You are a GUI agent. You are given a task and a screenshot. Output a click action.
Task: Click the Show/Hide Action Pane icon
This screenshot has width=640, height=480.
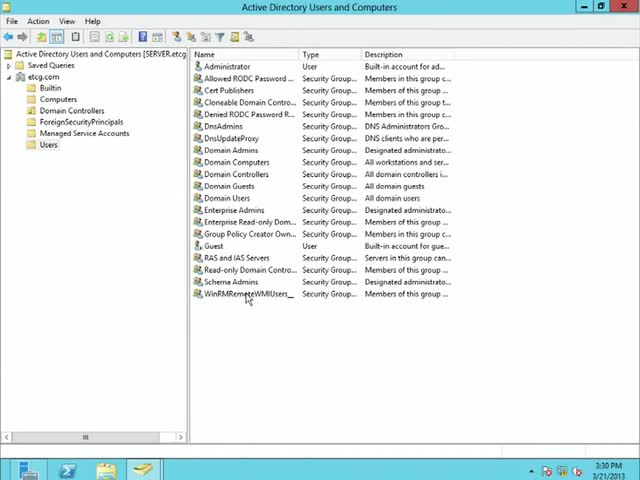(x=157, y=37)
